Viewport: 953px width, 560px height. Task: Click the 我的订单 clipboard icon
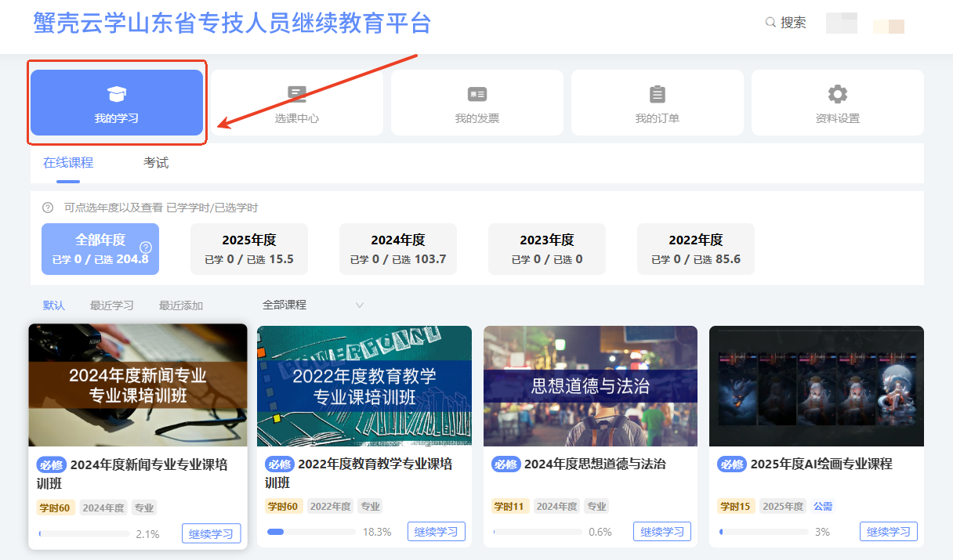(x=657, y=95)
